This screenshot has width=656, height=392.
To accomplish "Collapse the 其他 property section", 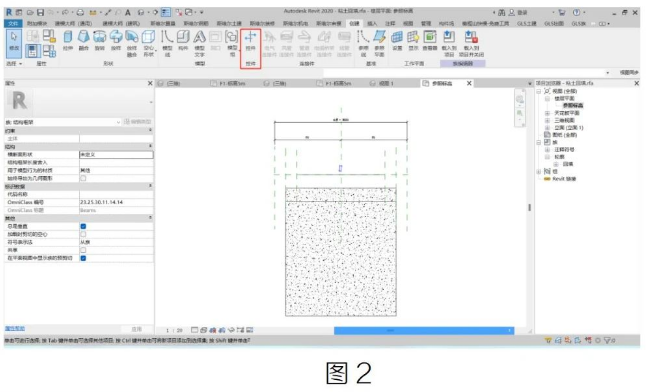I will [x=150, y=218].
